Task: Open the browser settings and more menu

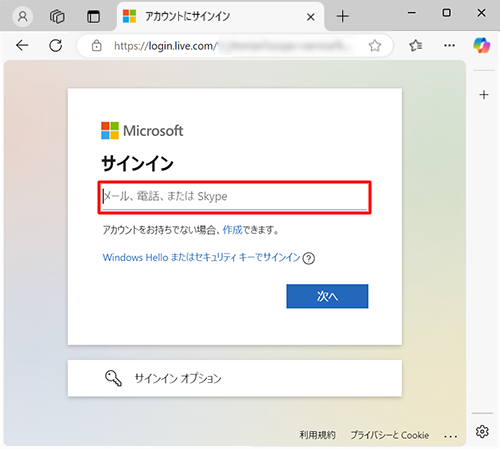Action: pos(449,45)
